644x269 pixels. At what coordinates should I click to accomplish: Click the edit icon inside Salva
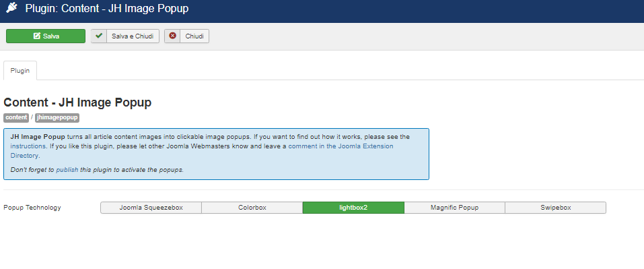point(36,36)
